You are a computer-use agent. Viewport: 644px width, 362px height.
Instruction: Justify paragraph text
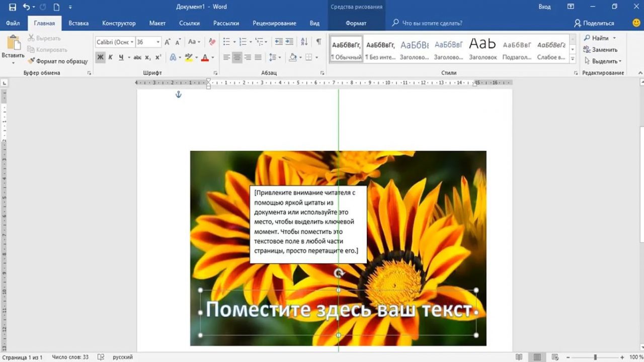click(258, 57)
